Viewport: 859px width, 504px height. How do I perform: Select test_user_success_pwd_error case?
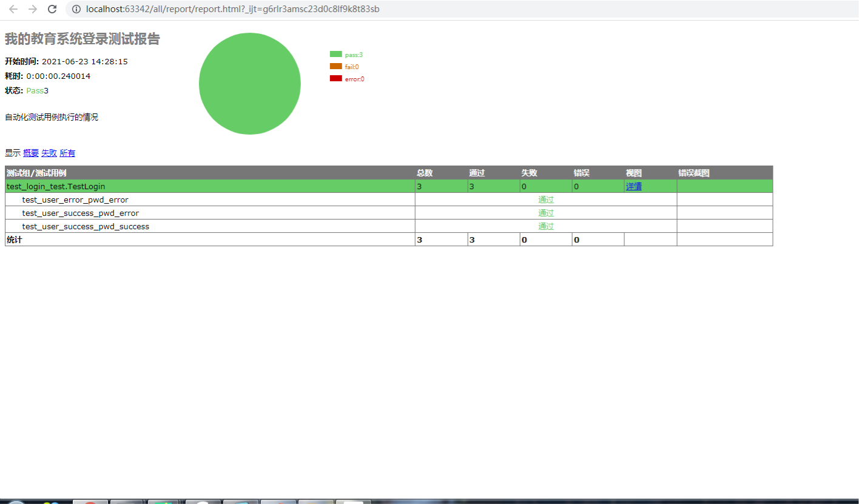tap(81, 213)
